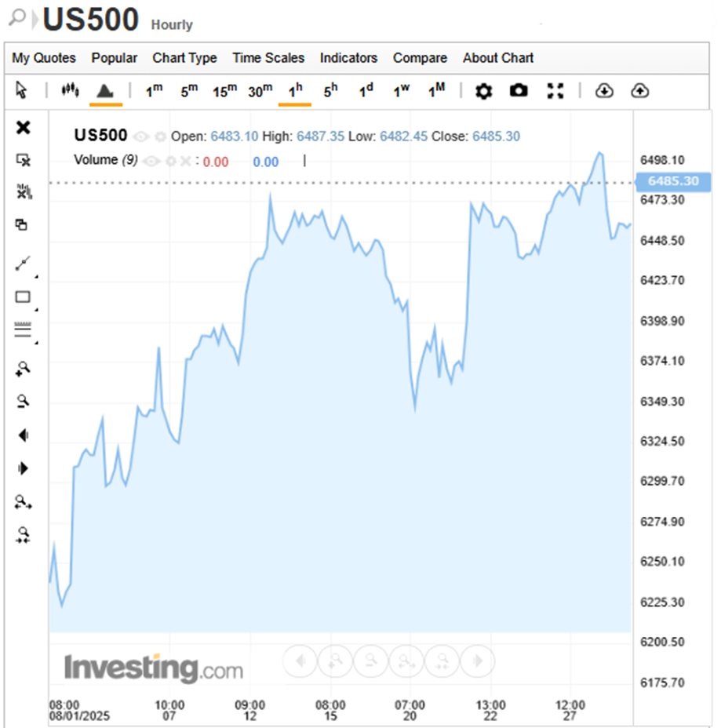Viewport: 721px width, 728px height.
Task: Remove Volume indicator with small X
Action: click(x=185, y=161)
